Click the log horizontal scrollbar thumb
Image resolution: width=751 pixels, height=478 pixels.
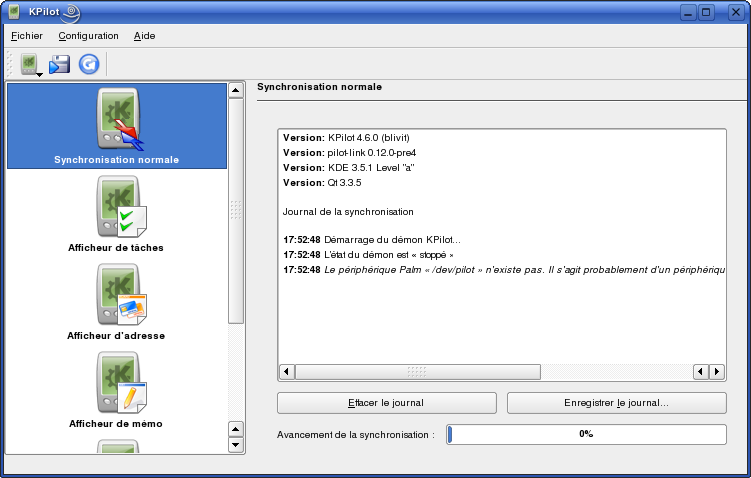click(x=418, y=372)
